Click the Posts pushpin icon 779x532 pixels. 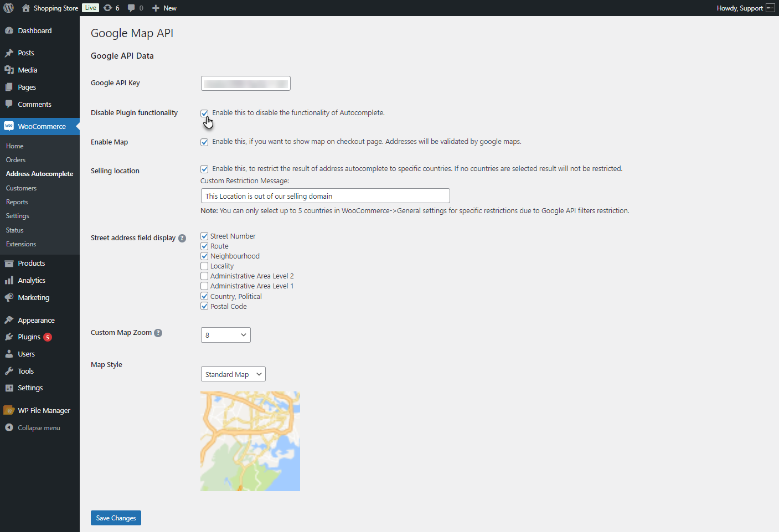click(x=9, y=53)
